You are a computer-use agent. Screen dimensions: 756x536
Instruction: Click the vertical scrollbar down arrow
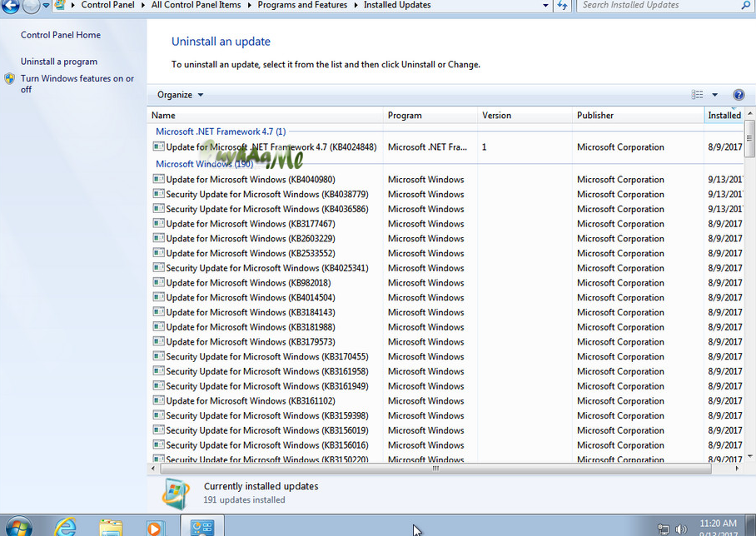click(x=749, y=456)
